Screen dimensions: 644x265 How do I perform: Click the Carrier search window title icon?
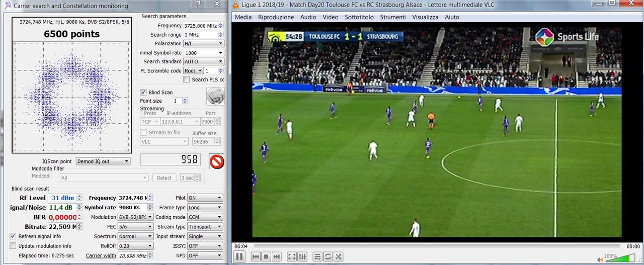[8, 6]
